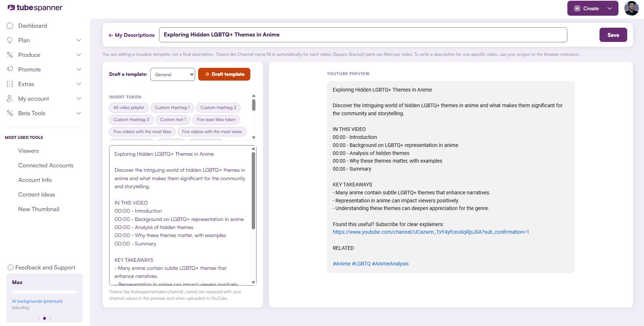Insert the Custom text 1 token
The image size is (644, 326).
tap(173, 120)
